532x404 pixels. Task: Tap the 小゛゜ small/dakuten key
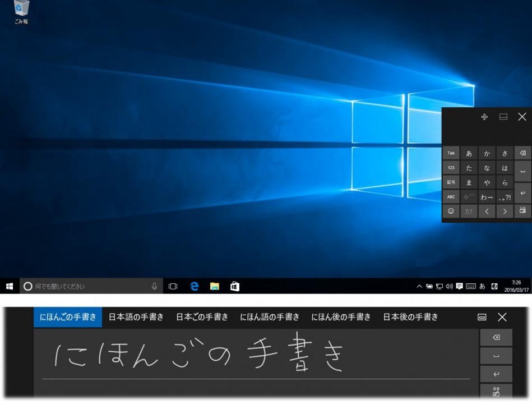[469, 197]
